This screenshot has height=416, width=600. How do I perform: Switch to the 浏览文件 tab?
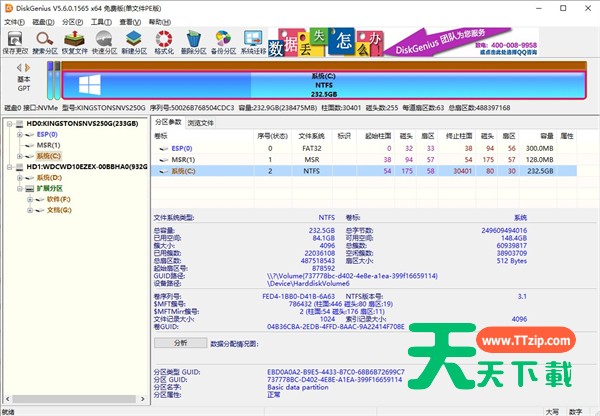[x=201, y=123]
